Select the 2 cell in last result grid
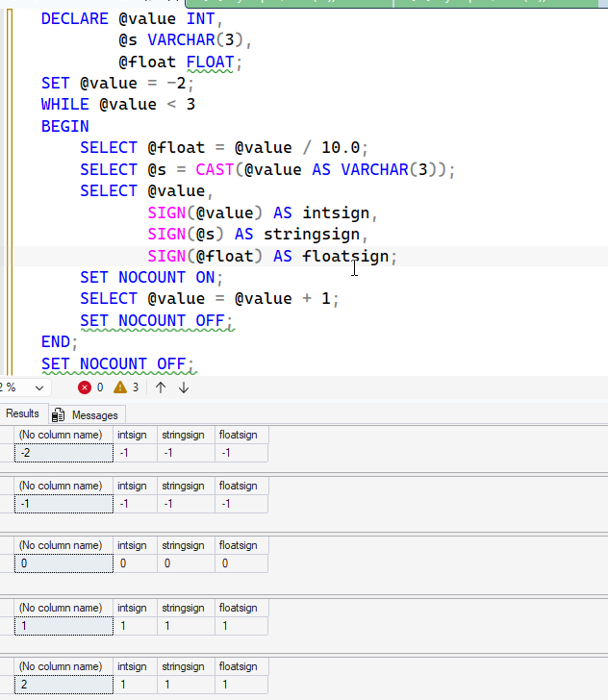 (x=63, y=685)
